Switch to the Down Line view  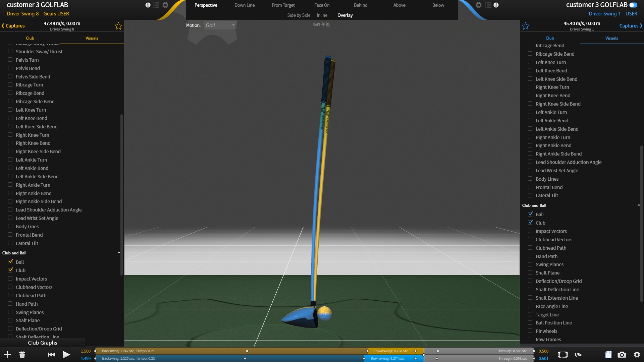(245, 5)
